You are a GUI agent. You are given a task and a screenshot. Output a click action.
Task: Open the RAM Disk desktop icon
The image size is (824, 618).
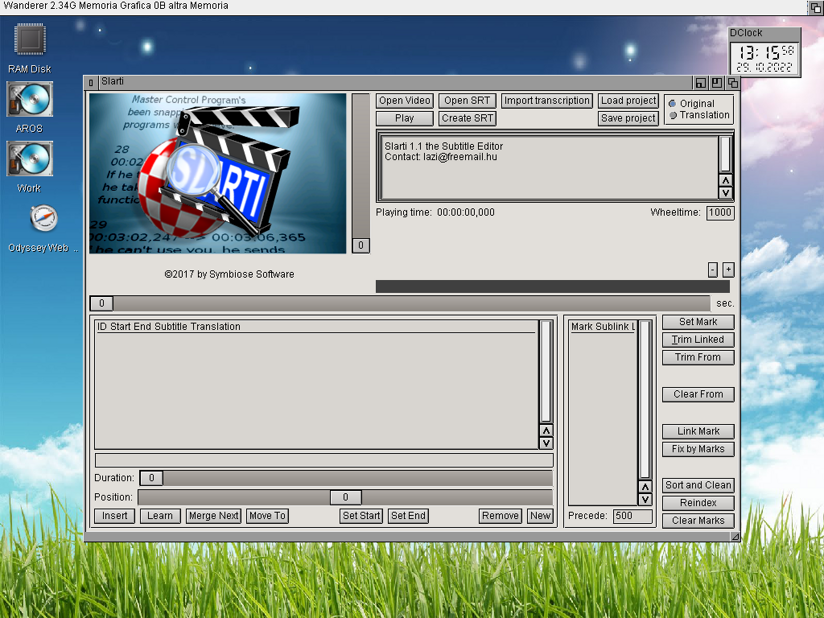(x=29, y=42)
